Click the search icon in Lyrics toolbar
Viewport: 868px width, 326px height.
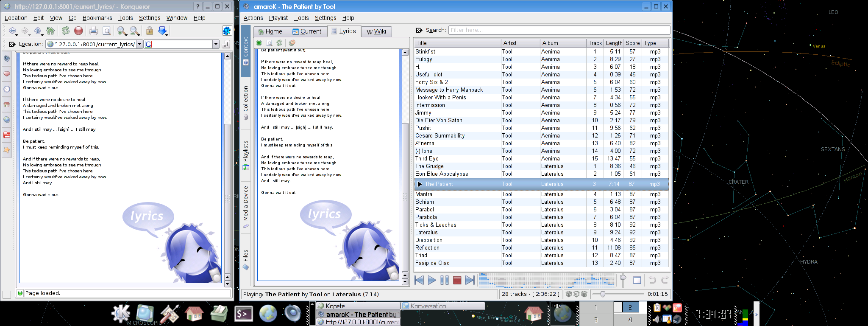pyautogui.click(x=269, y=43)
